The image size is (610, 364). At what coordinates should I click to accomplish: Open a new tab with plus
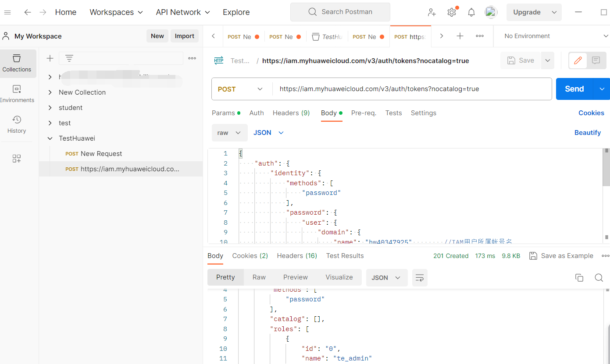pyautogui.click(x=460, y=36)
